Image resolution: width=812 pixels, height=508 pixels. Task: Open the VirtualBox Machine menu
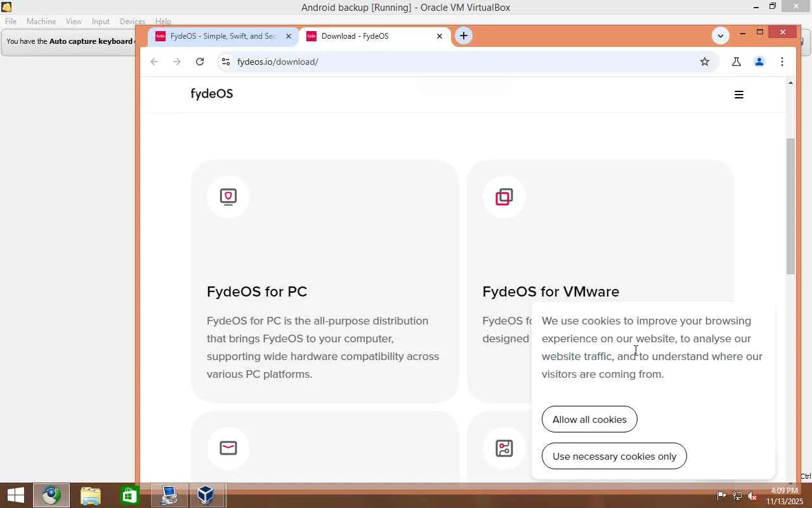pos(41,21)
